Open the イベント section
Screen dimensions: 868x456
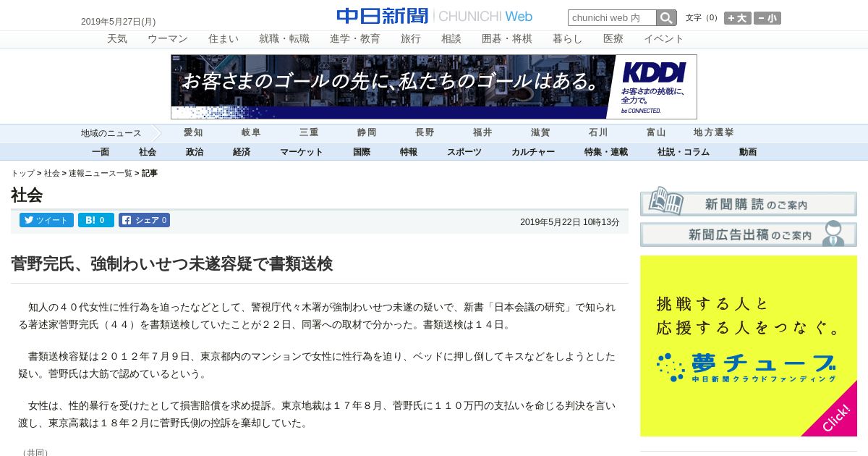pyautogui.click(x=664, y=39)
